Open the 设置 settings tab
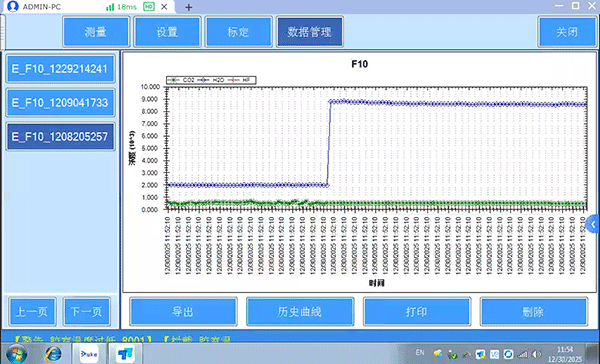 (x=167, y=32)
